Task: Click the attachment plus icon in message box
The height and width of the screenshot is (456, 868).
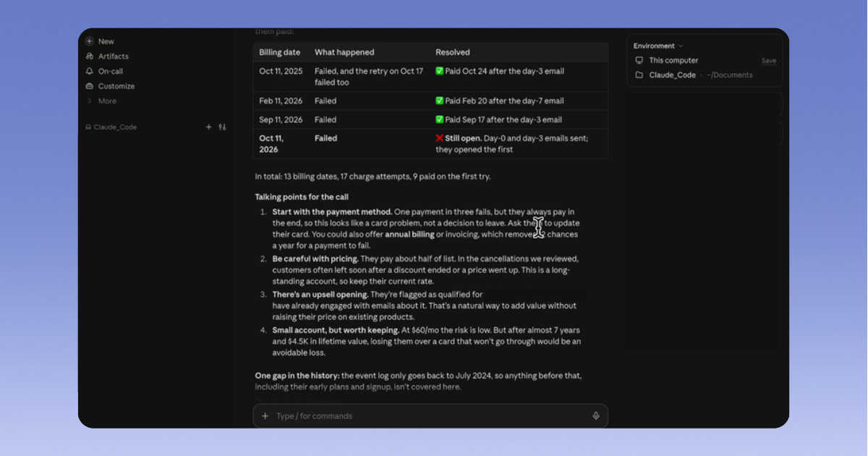Action: tap(265, 416)
